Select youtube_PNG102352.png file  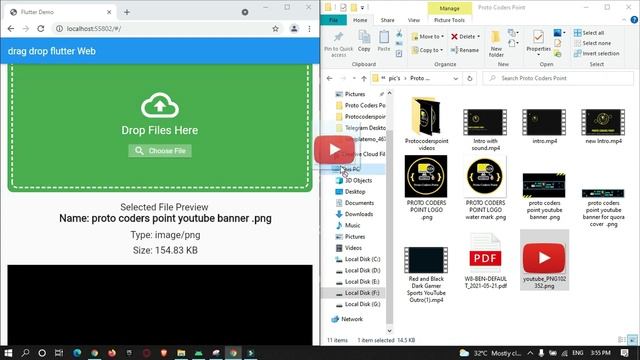click(x=544, y=260)
